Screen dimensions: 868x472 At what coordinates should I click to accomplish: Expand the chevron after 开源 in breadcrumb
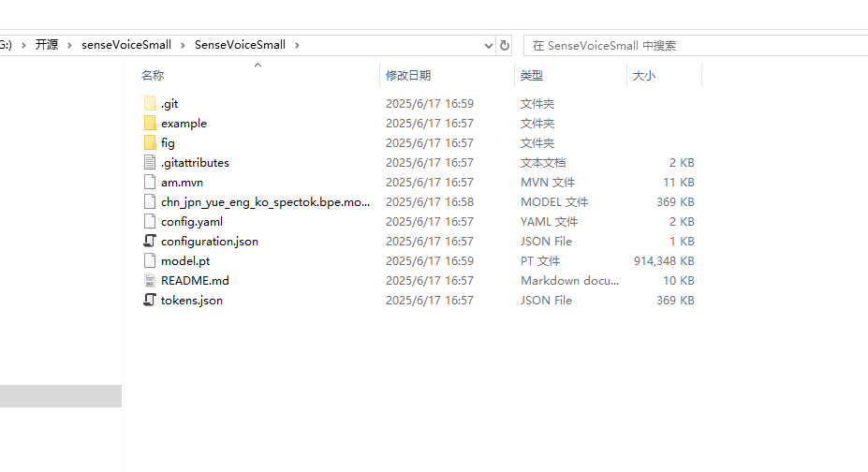pyautogui.click(x=69, y=45)
